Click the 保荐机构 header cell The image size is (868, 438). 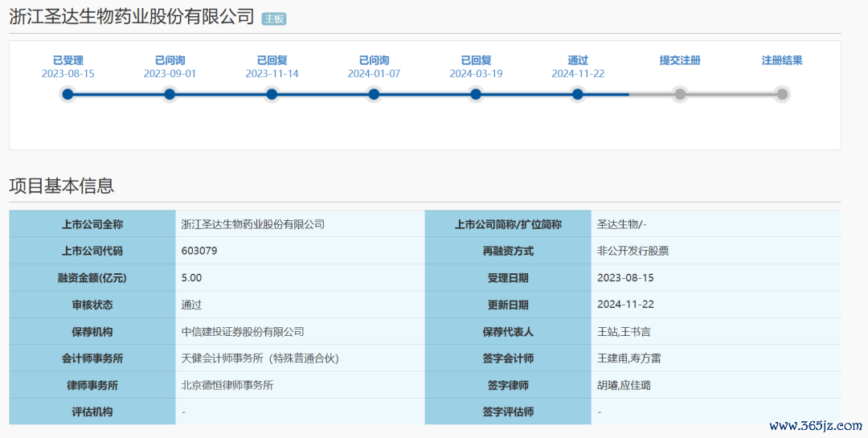(92, 331)
